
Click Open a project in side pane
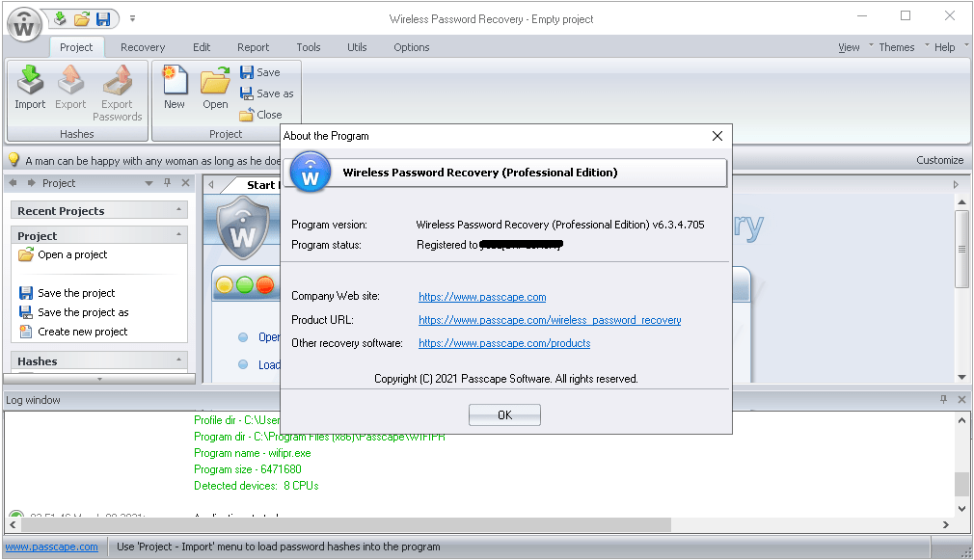tap(64, 254)
